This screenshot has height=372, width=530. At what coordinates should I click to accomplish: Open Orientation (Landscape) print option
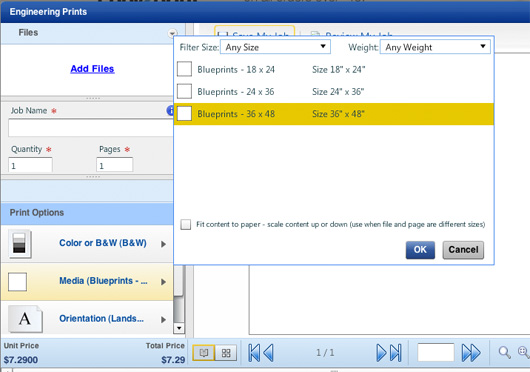tap(87, 319)
